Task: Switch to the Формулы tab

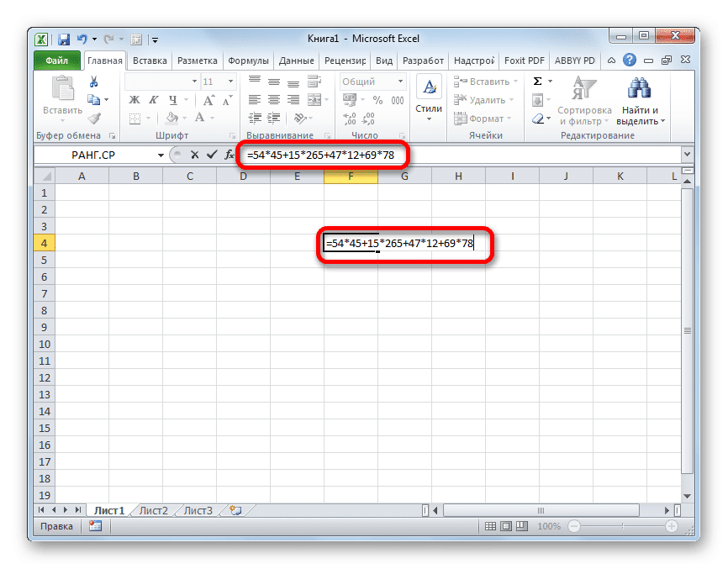Action: click(x=248, y=61)
